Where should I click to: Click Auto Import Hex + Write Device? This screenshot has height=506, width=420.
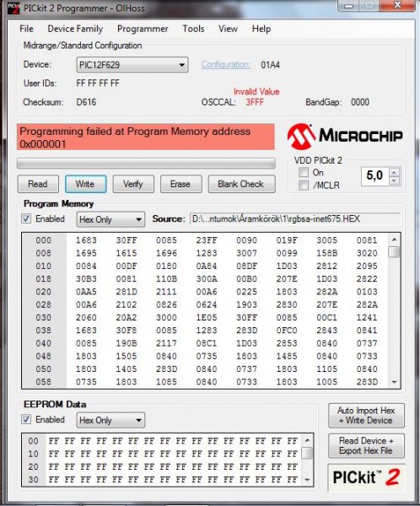pos(366,415)
